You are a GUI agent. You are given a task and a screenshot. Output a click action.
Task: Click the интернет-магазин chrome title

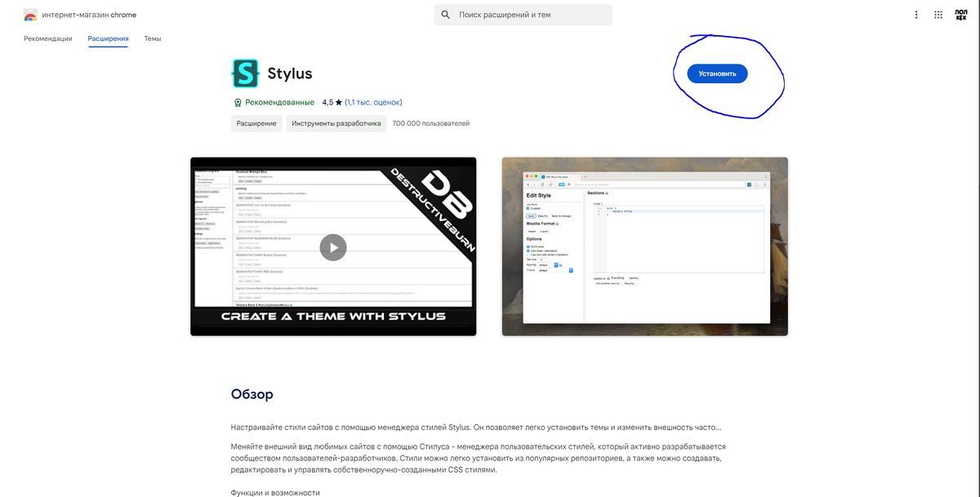click(90, 15)
